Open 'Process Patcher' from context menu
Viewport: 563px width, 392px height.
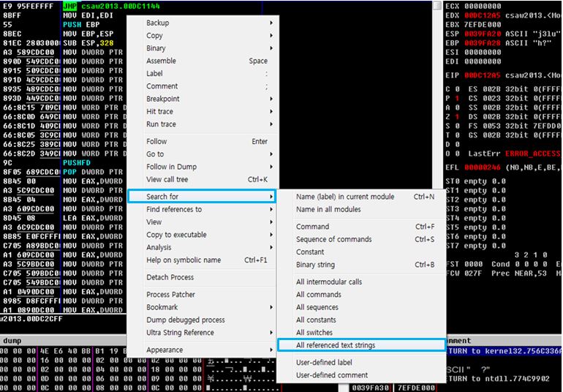click(x=170, y=295)
